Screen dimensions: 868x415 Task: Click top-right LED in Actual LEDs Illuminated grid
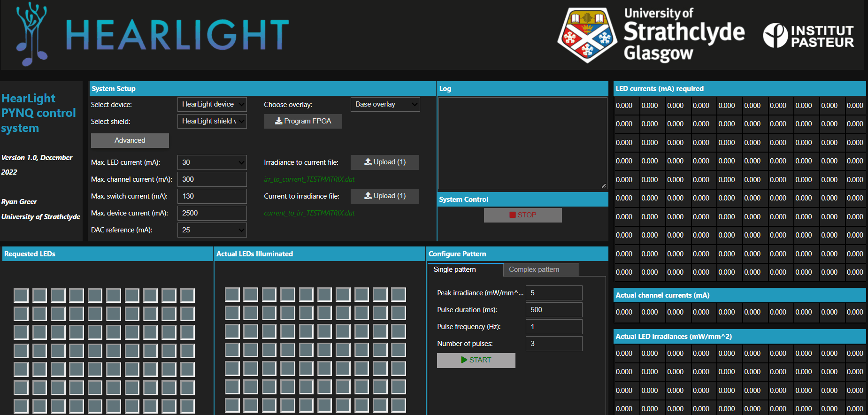pyautogui.click(x=399, y=294)
